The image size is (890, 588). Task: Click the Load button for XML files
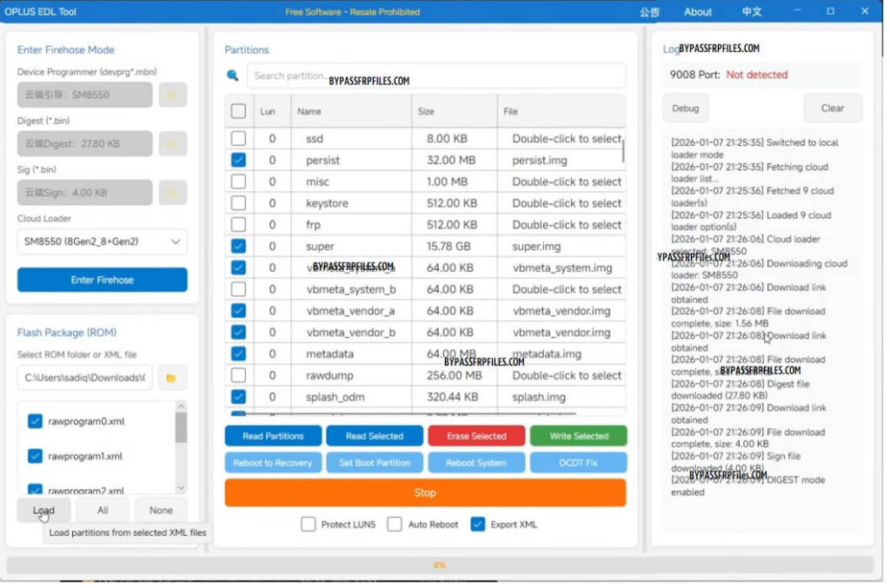(x=43, y=511)
